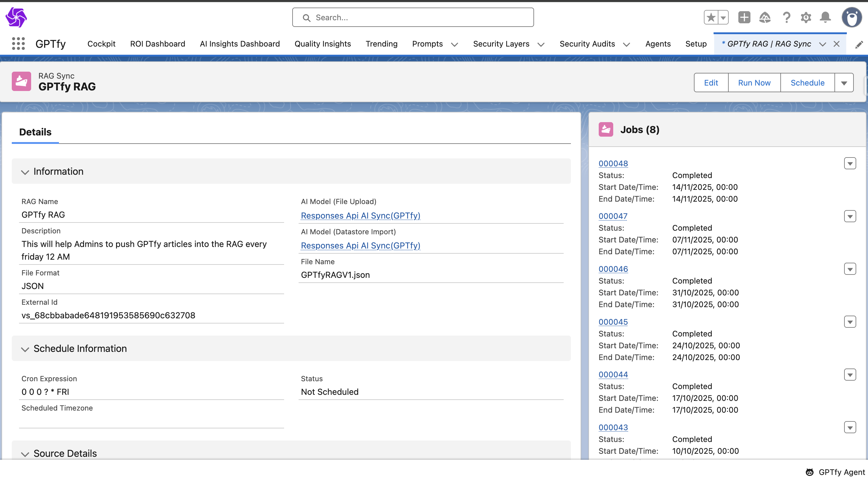The image size is (868, 484).
Task: Click the user profile avatar
Action: pos(851,18)
